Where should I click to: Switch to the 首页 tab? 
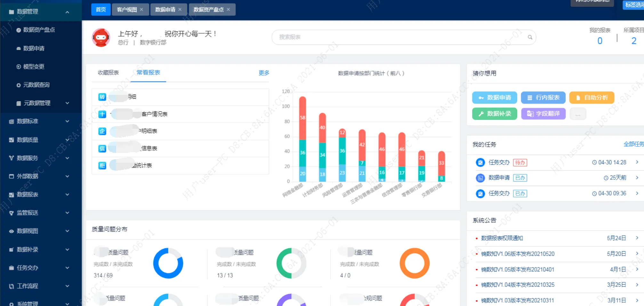101,10
